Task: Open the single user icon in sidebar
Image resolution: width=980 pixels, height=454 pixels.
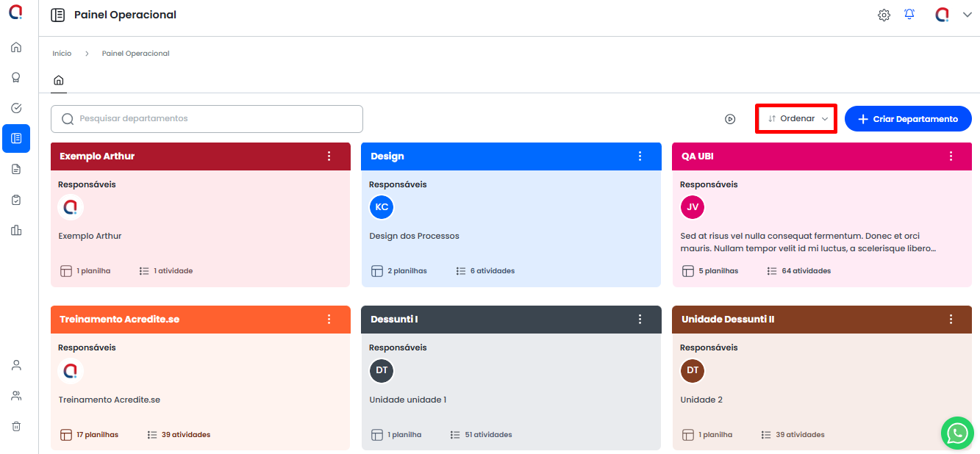Action: pyautogui.click(x=16, y=365)
